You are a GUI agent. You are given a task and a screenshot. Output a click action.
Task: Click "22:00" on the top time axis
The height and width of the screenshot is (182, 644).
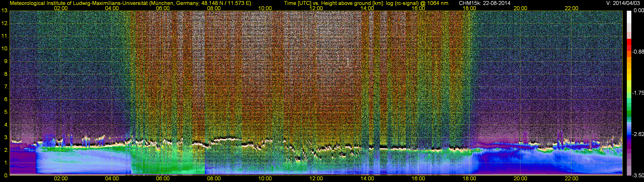(x=571, y=8)
